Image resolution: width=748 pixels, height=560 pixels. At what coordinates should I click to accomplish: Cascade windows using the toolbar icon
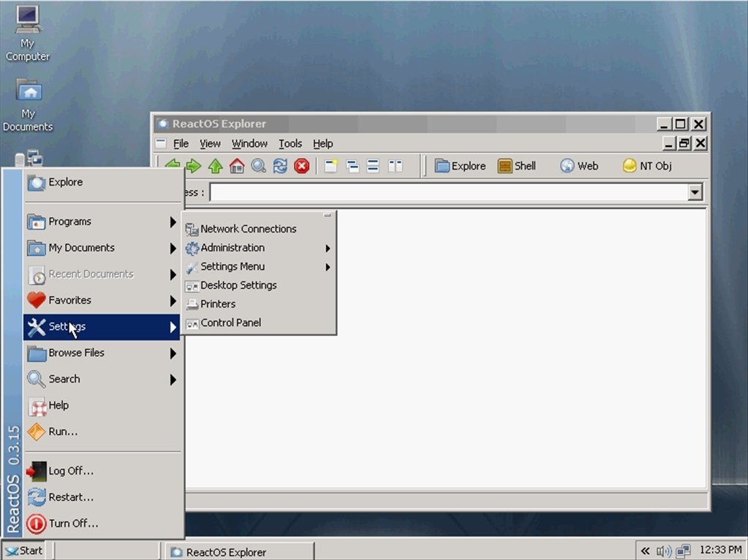pos(352,166)
